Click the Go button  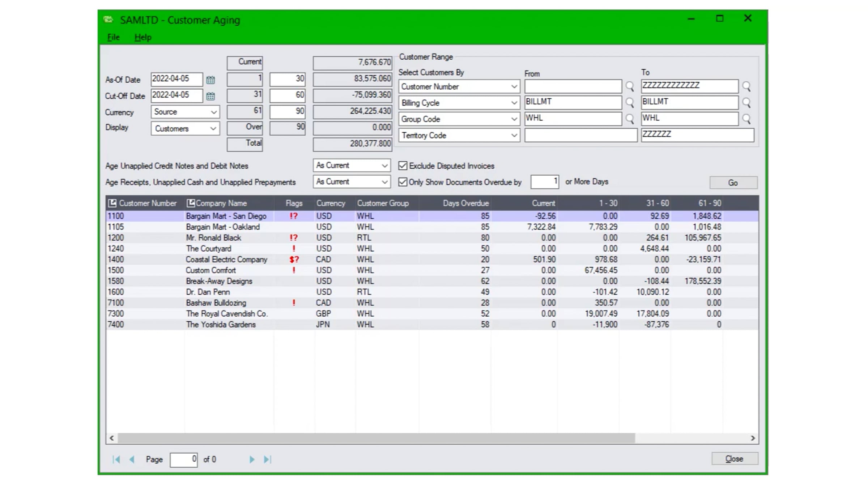[x=733, y=183]
